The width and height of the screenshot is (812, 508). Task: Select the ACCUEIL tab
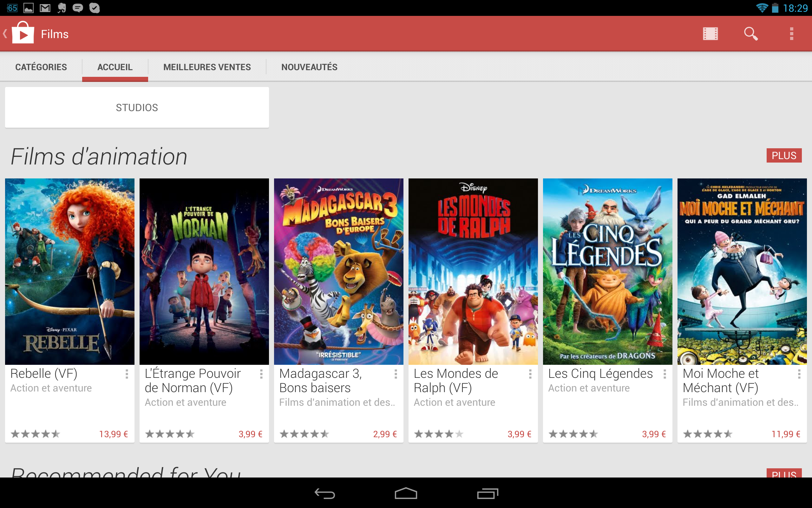coord(115,67)
